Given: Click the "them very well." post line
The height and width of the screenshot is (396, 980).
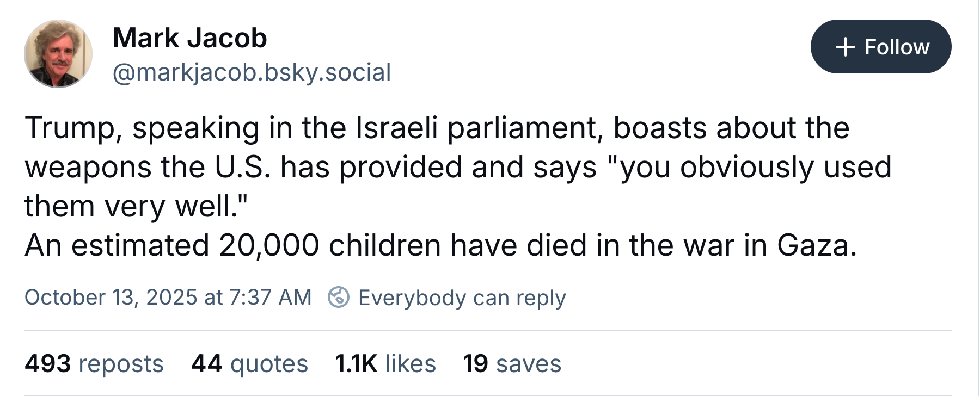Looking at the screenshot, I should 136,206.
